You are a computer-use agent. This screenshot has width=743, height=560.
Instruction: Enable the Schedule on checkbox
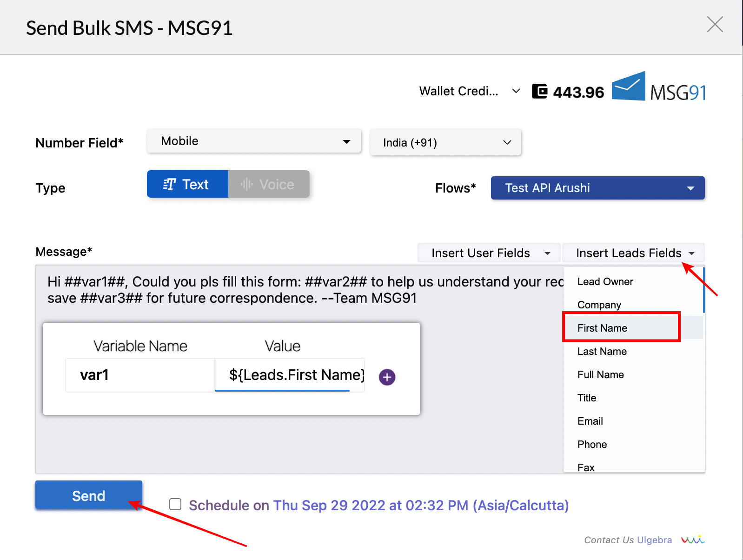click(x=175, y=504)
